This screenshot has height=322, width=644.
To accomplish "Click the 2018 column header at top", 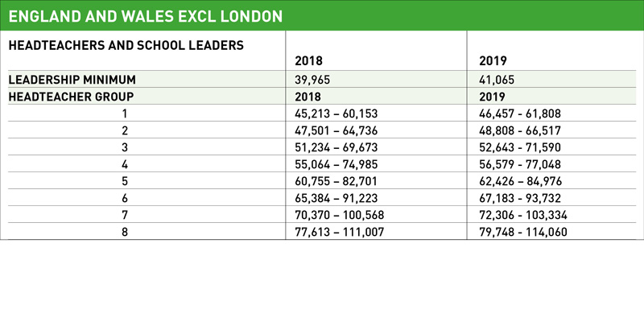I will point(309,61).
